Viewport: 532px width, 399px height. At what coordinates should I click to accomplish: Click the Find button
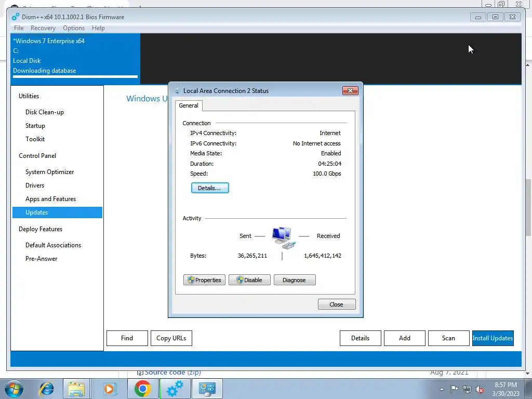tap(127, 338)
